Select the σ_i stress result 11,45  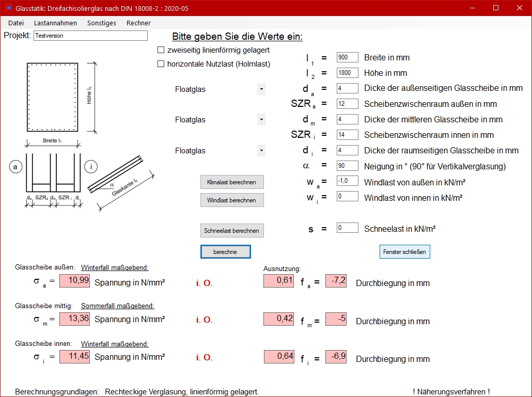point(75,357)
